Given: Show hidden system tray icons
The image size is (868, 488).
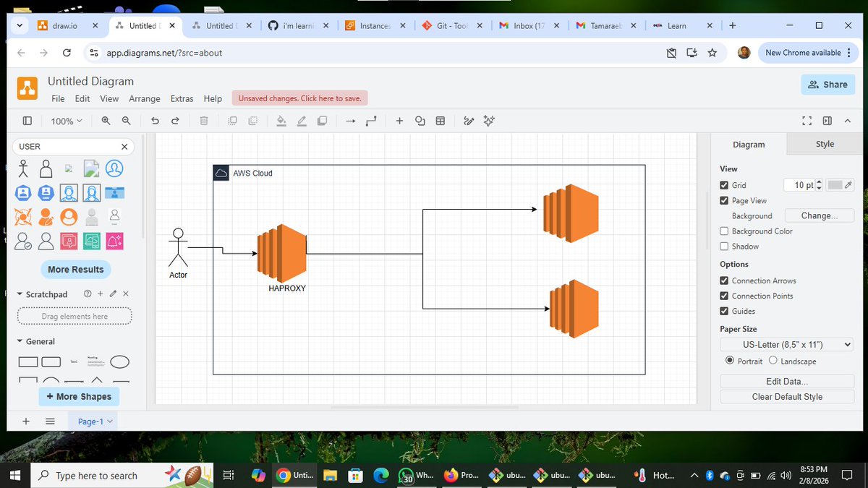Looking at the screenshot, I should (x=694, y=476).
